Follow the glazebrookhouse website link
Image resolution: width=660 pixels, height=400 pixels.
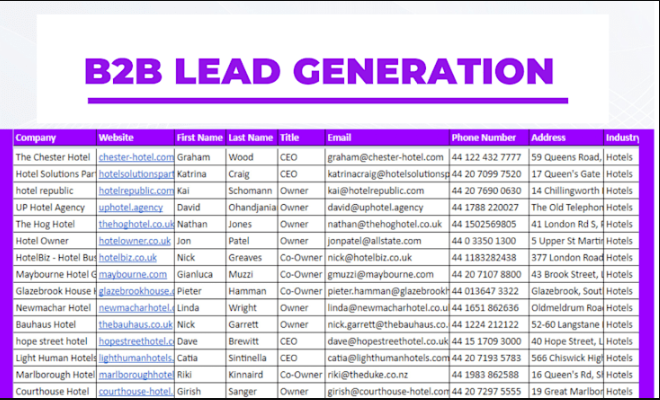[136, 291]
